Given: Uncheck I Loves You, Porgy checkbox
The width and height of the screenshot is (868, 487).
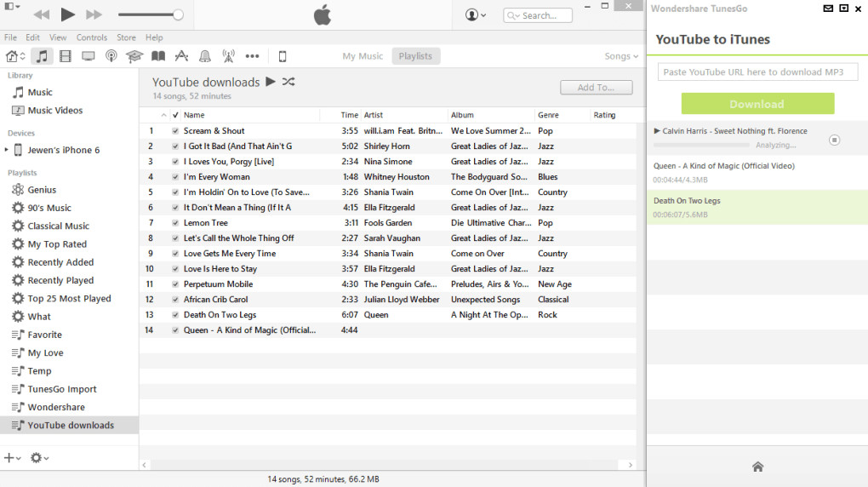Looking at the screenshot, I should (175, 162).
